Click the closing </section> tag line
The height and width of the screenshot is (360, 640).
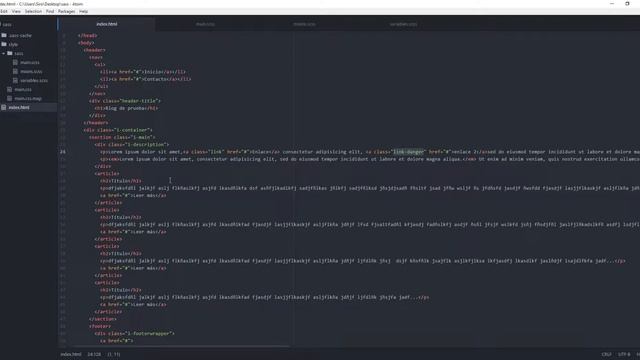(103, 319)
